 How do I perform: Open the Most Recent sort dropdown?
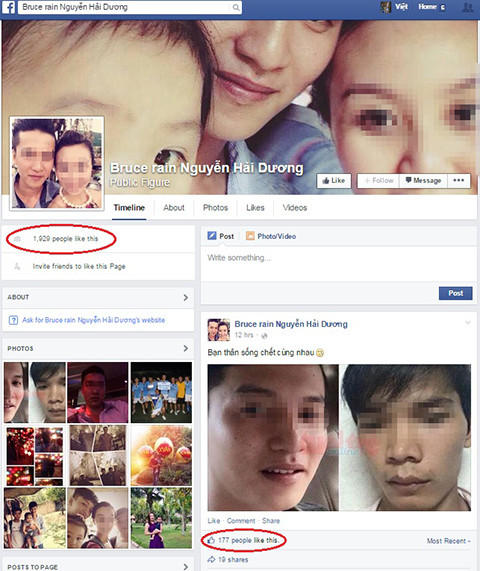pyautogui.click(x=448, y=541)
